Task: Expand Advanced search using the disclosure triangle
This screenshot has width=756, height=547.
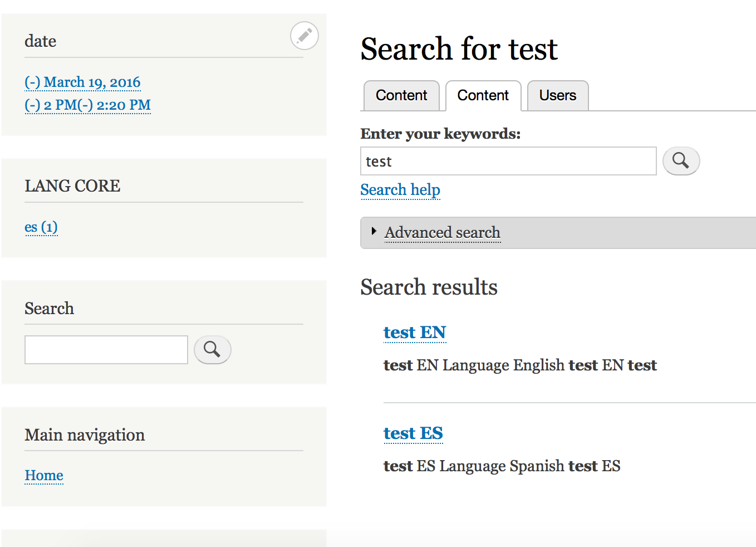Action: point(374,231)
